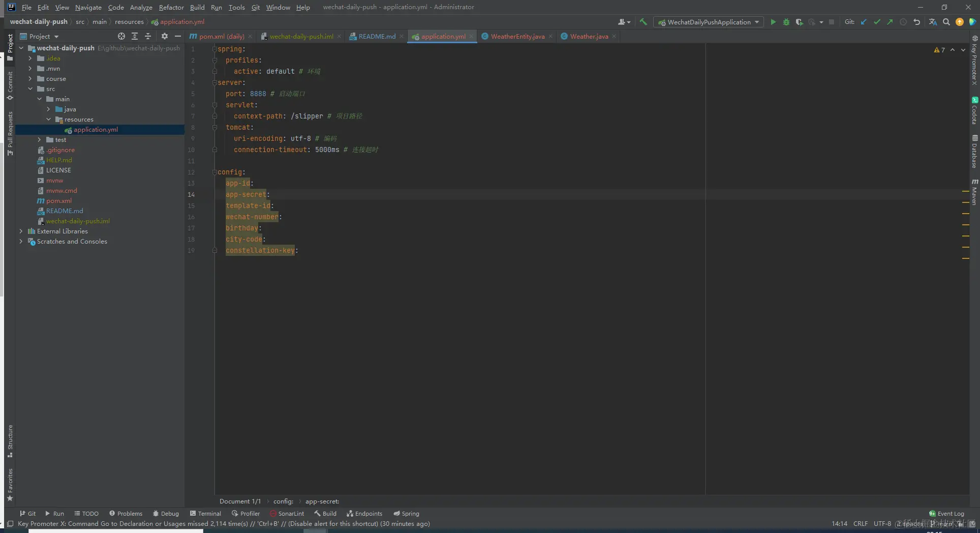Toggle the Maven tool window on the right stripe

(974, 192)
